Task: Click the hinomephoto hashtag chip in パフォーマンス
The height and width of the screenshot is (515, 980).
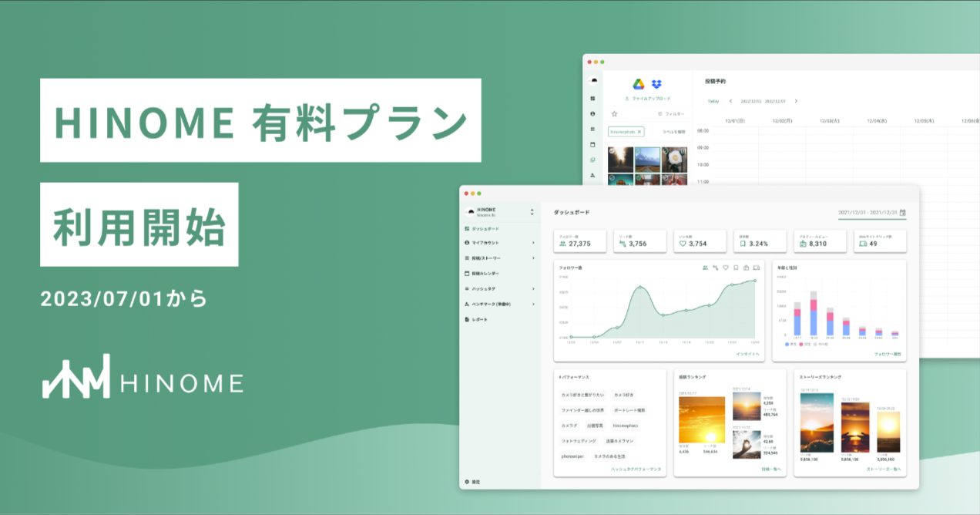Action: pos(626,426)
